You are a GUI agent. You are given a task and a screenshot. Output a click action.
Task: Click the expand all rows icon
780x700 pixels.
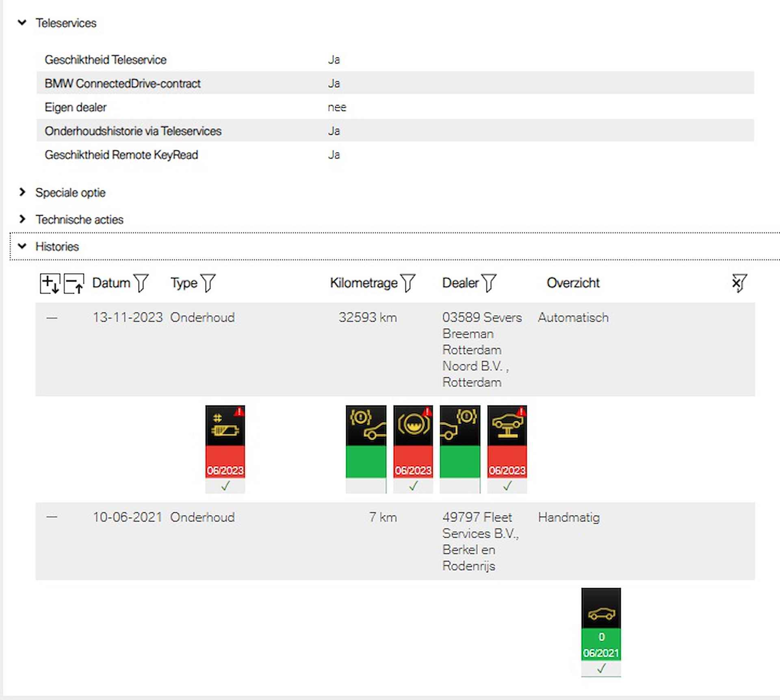pos(50,283)
